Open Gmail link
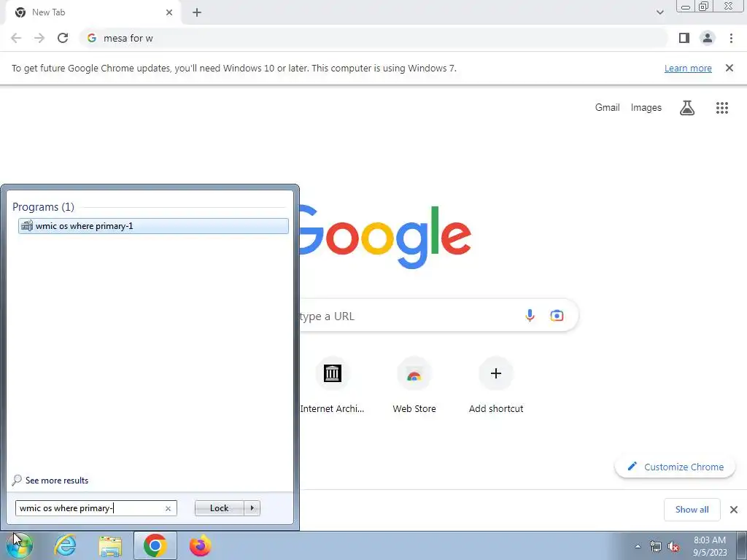 coord(607,108)
